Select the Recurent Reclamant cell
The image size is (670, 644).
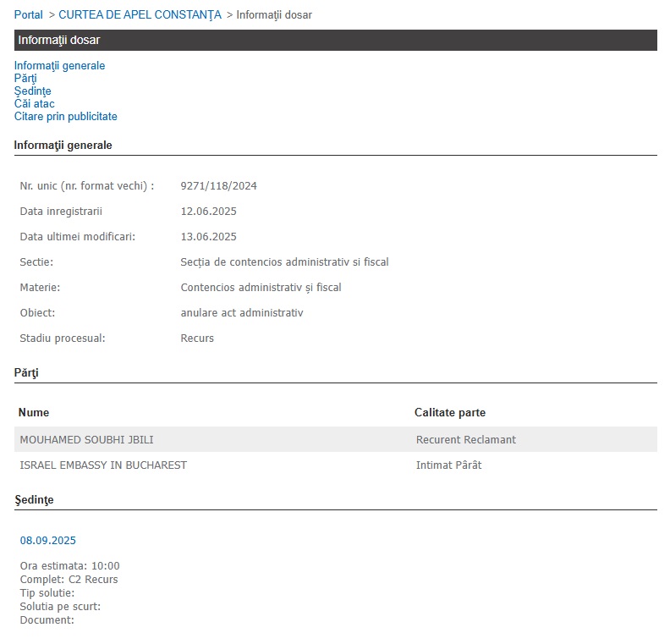point(466,439)
